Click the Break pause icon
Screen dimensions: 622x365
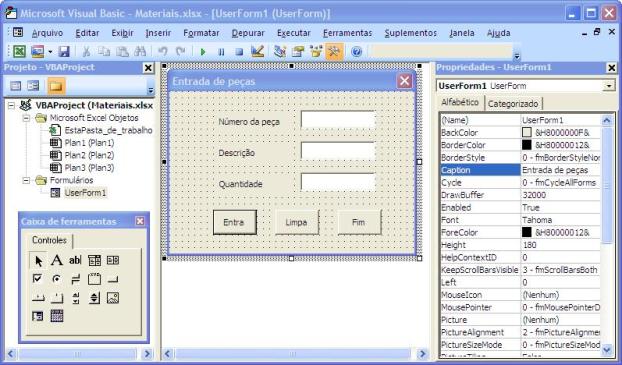click(x=221, y=52)
